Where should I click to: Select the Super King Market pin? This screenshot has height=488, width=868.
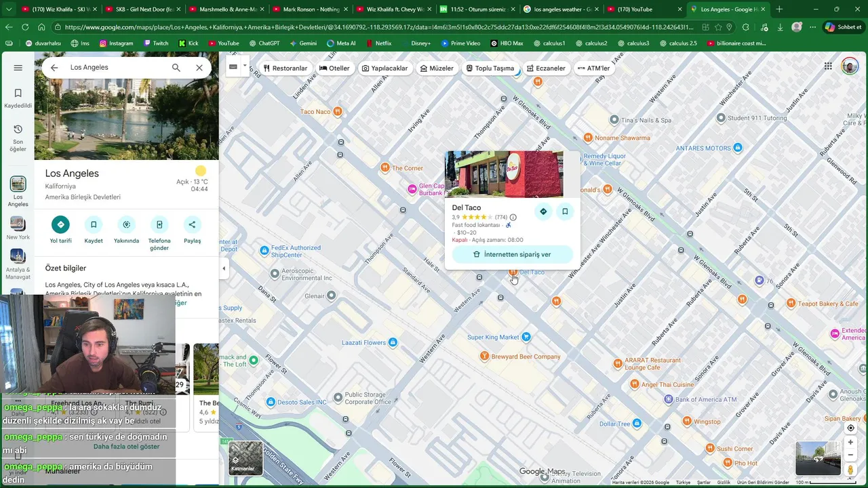(526, 337)
